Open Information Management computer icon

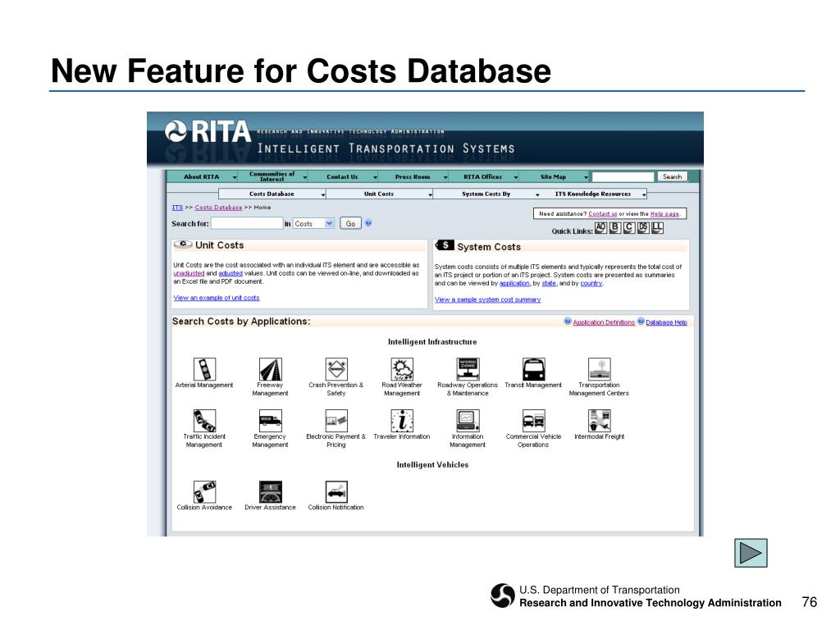click(468, 421)
